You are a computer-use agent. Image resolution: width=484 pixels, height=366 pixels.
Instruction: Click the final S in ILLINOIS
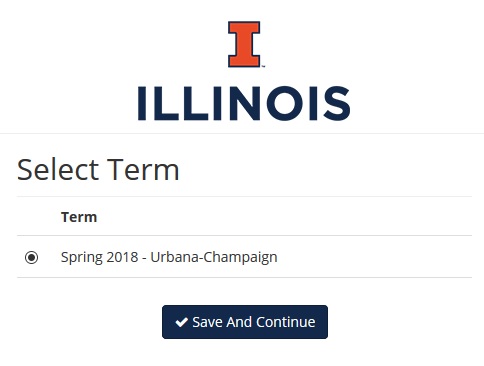(x=337, y=103)
